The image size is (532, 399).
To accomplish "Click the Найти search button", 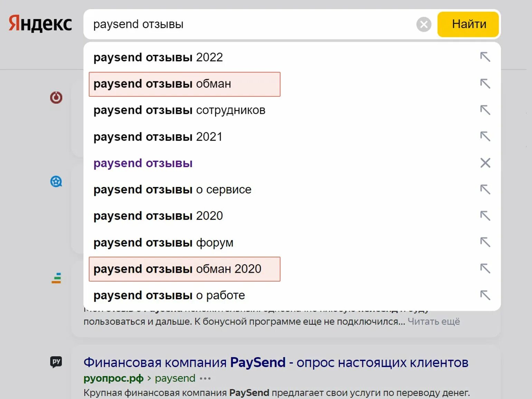I will pos(468,24).
